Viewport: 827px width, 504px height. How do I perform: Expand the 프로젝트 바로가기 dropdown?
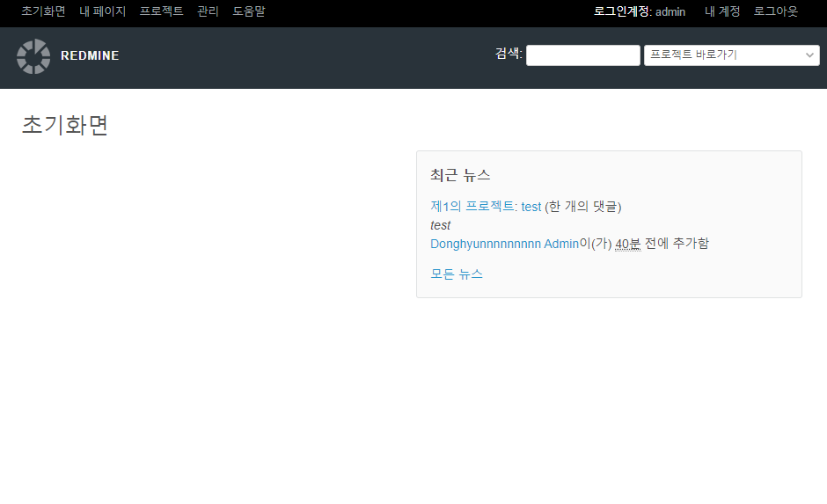(731, 55)
